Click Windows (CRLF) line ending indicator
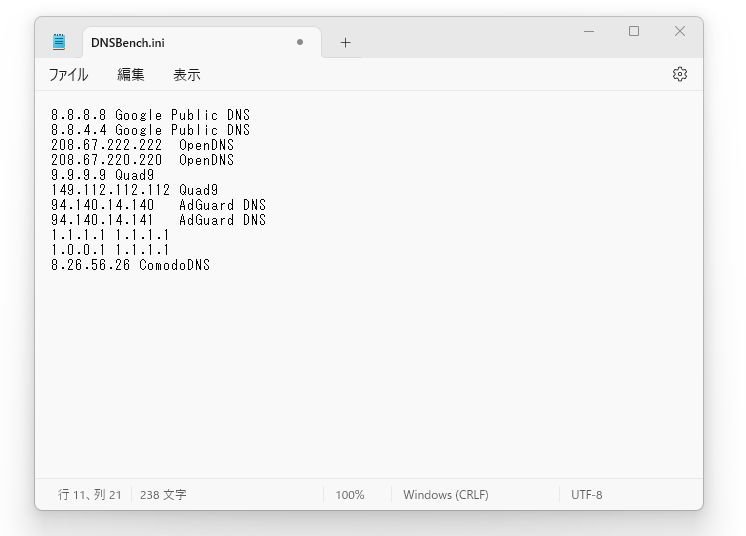Screen dimensions: 746x536 (446, 495)
